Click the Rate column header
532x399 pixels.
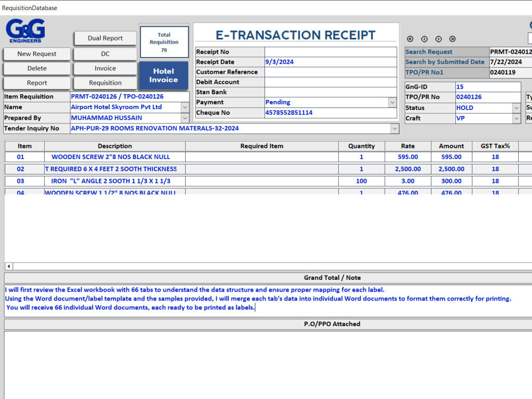pyautogui.click(x=408, y=146)
